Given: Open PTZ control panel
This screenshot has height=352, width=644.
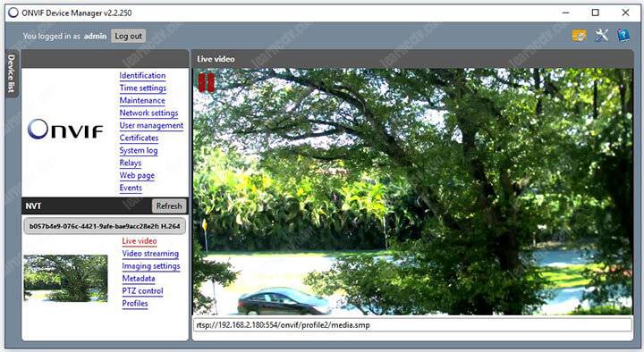Looking at the screenshot, I should pos(142,291).
